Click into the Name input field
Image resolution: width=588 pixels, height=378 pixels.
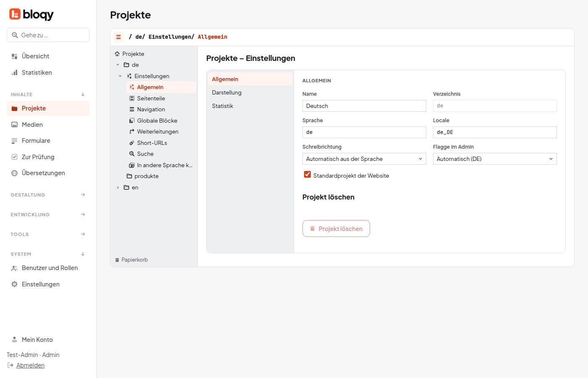point(364,106)
